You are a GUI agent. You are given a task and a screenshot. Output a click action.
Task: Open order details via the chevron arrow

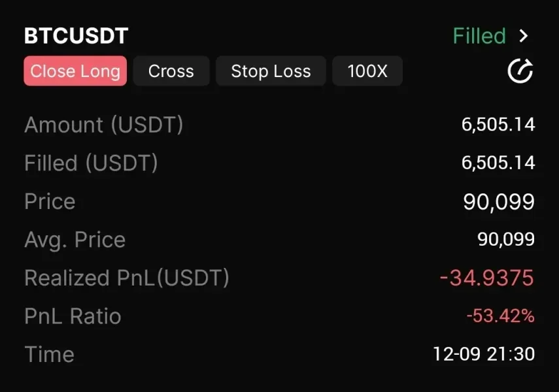523,36
